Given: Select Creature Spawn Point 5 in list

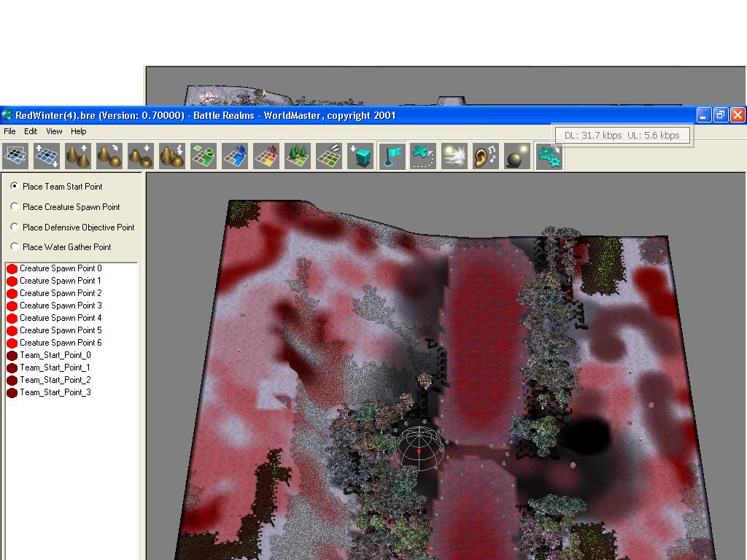Looking at the screenshot, I should click(54, 330).
